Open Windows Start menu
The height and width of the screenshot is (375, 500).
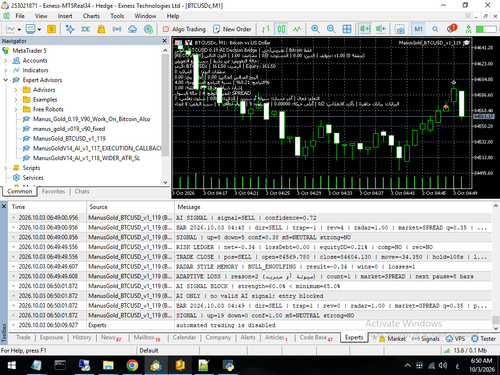point(12,366)
